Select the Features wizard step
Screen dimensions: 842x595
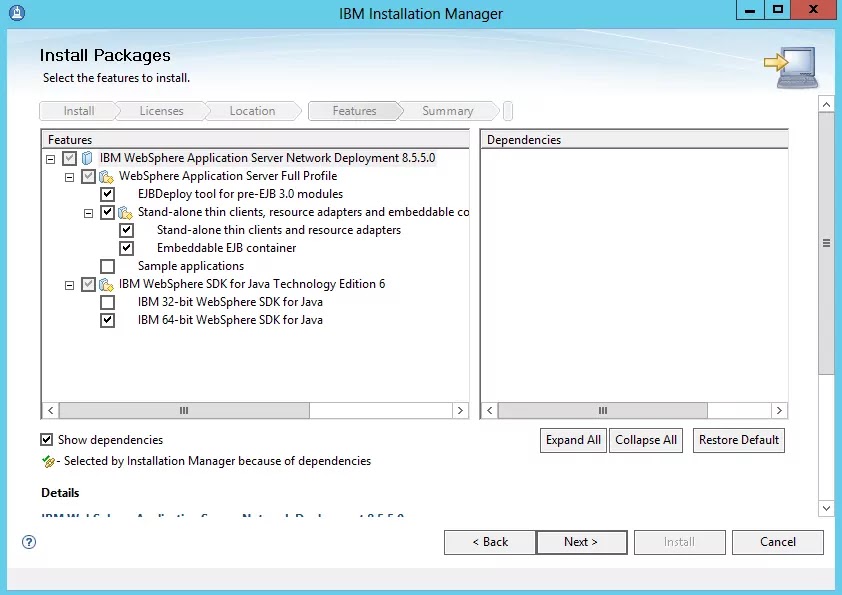pos(354,111)
